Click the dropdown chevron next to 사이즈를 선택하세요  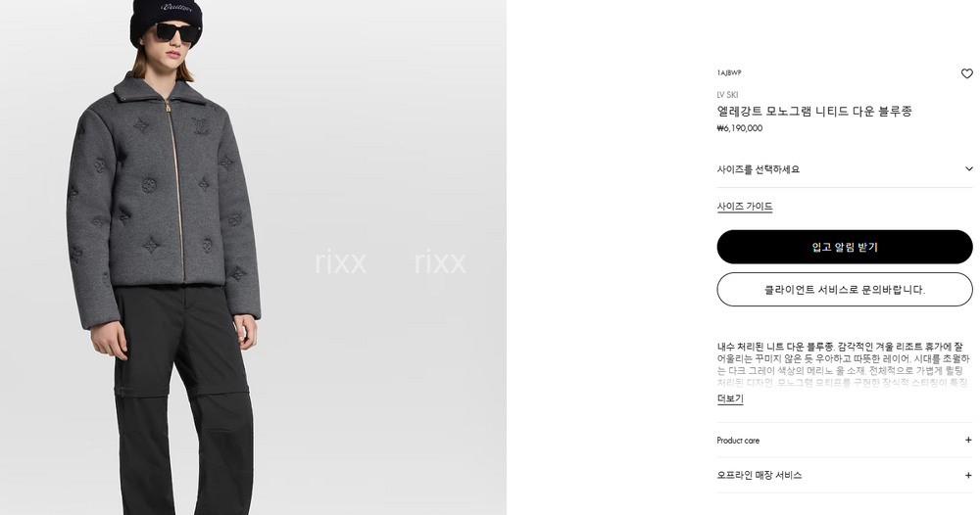coord(969,169)
